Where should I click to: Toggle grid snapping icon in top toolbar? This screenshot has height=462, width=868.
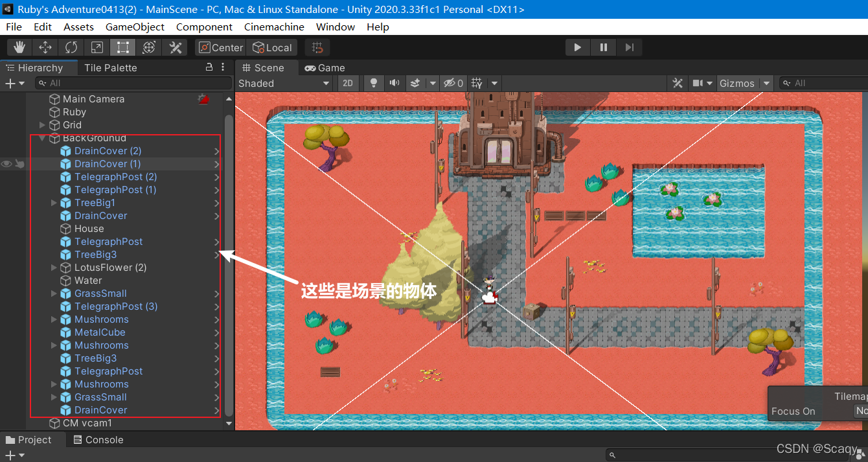[x=317, y=47]
